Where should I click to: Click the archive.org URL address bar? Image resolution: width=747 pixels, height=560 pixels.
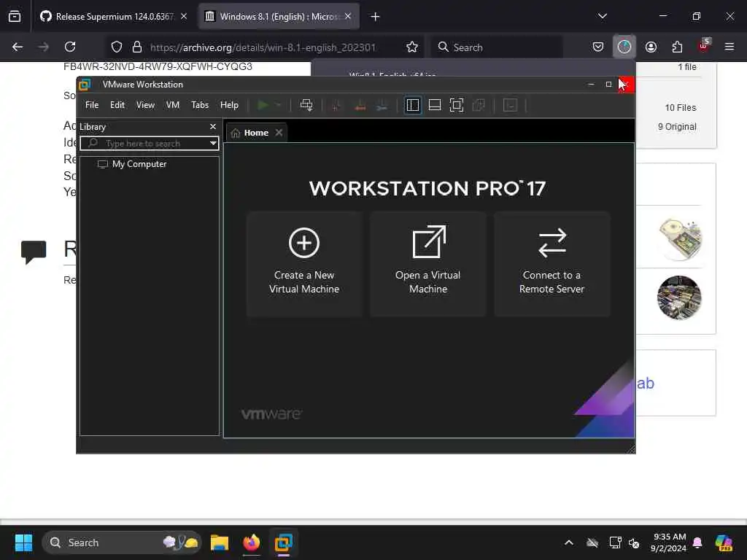263,47
